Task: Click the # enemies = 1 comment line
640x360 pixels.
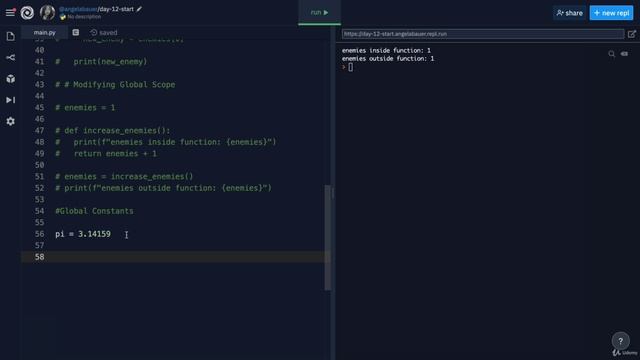Action: [85, 108]
